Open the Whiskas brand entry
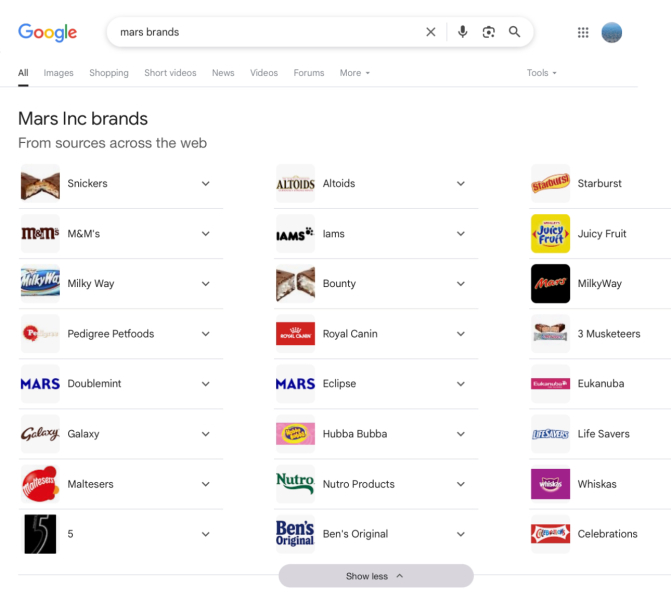Viewport: 671px width, 600px height. pyautogui.click(x=600, y=484)
